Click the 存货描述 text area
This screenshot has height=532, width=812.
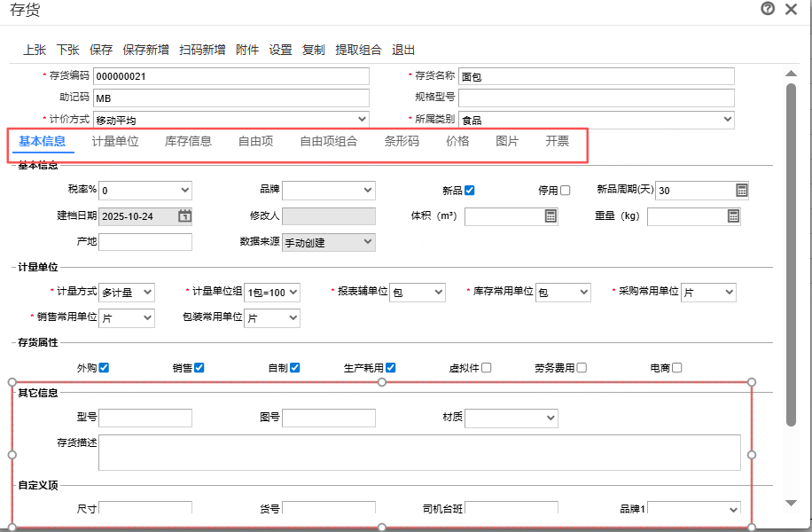(x=419, y=451)
